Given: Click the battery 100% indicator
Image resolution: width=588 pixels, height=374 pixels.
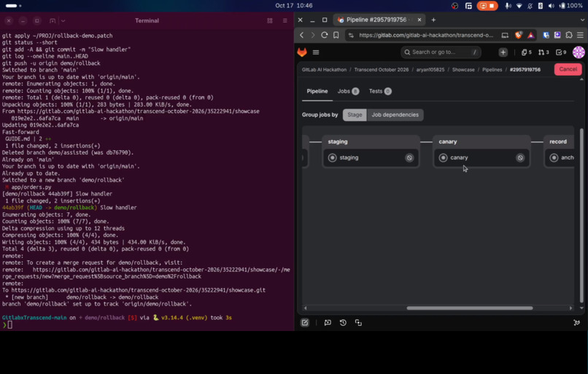Looking at the screenshot, I should point(570,6).
